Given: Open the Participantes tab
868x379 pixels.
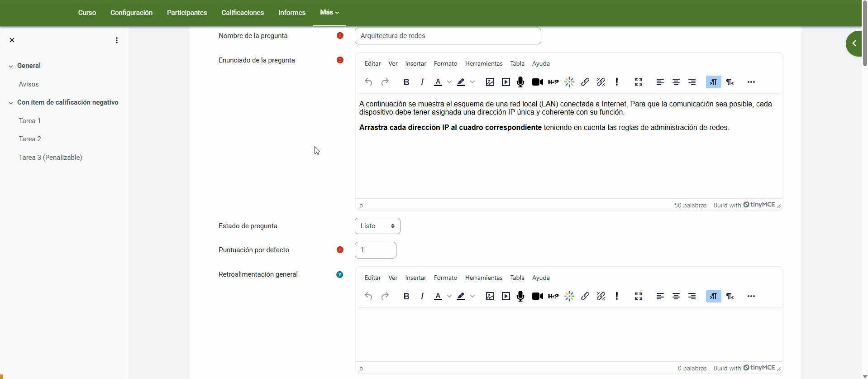Looking at the screenshot, I should (x=187, y=13).
